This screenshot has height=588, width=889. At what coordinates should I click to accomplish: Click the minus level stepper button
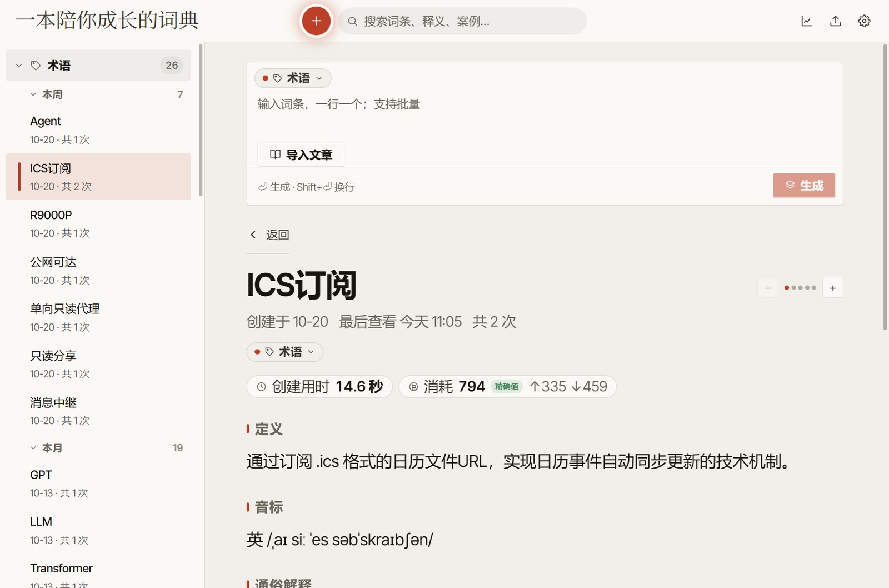768,288
